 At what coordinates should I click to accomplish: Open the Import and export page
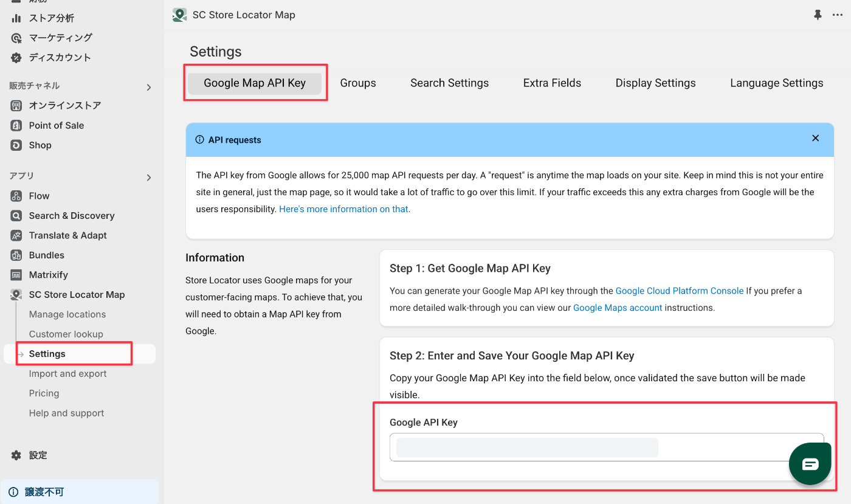click(68, 374)
